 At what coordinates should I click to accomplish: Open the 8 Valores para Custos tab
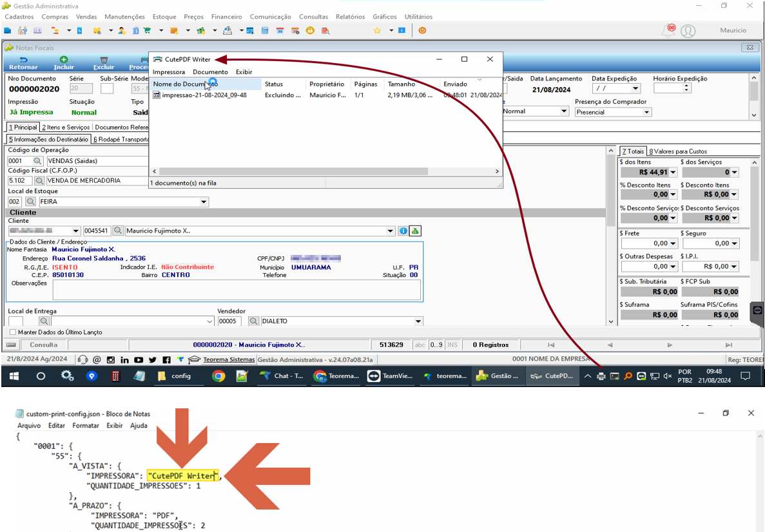(677, 151)
